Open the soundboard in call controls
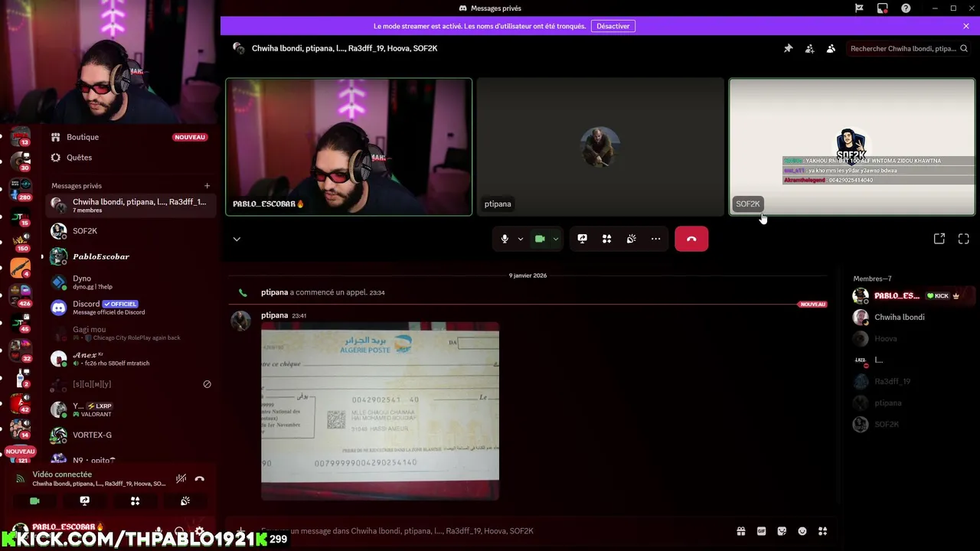The image size is (980, 551). tap(631, 239)
